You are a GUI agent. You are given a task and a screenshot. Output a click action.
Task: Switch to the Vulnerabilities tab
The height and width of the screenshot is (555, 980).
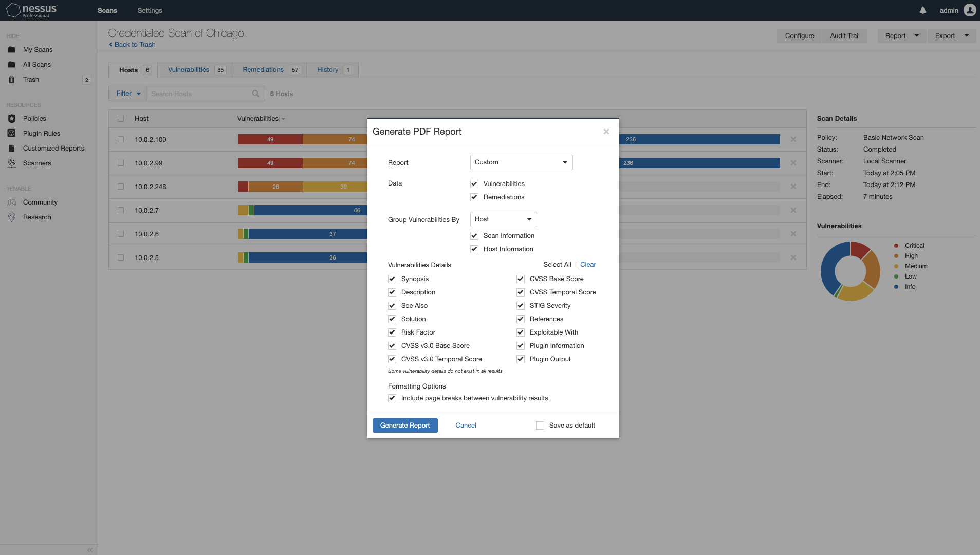(x=189, y=69)
